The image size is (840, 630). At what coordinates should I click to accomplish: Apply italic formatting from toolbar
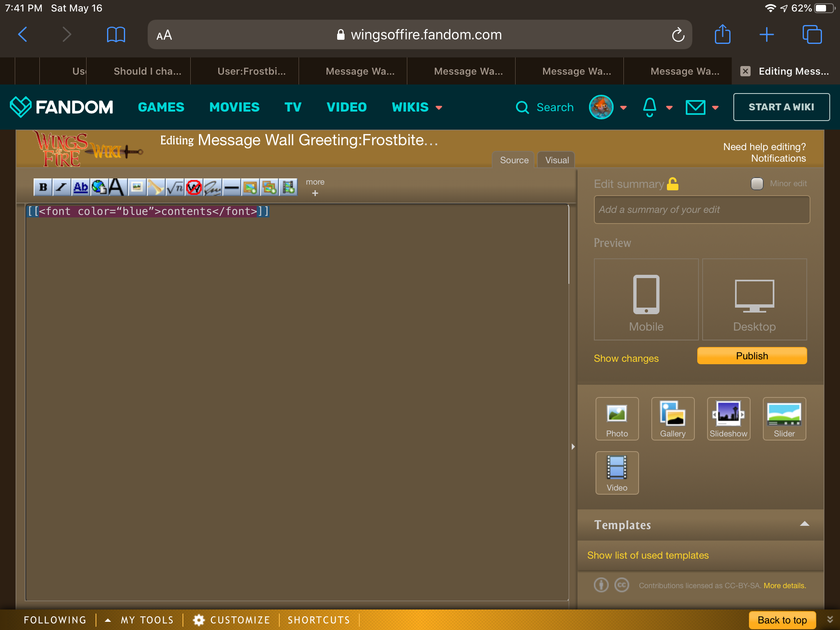tap(62, 187)
